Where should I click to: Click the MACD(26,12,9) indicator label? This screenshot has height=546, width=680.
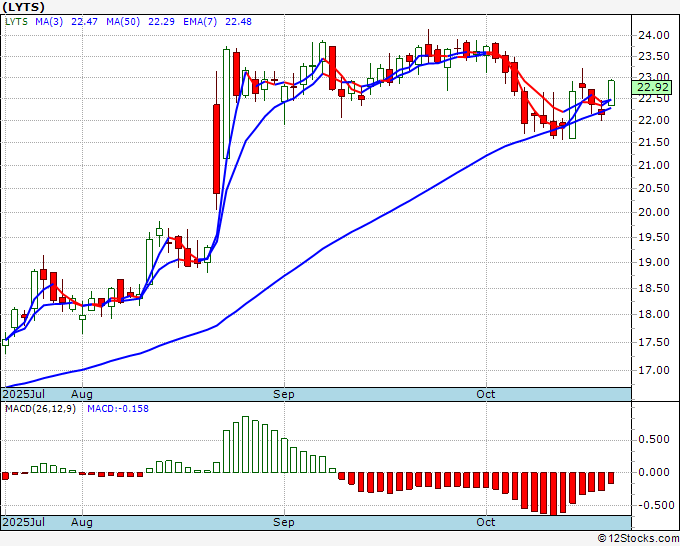point(40,409)
